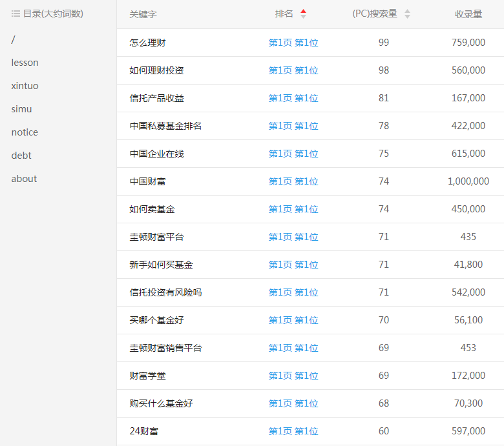Select the root directory /
Image resolution: width=504 pixels, height=446 pixels.
(13, 39)
